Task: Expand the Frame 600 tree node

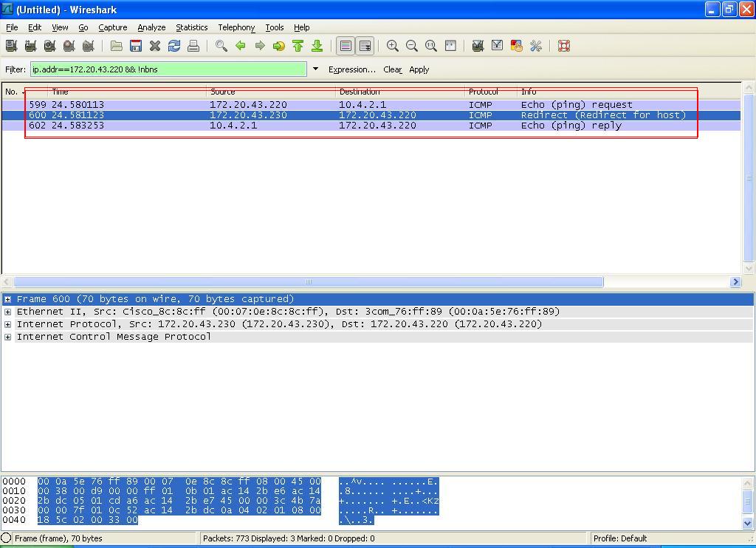Action: 7,300
